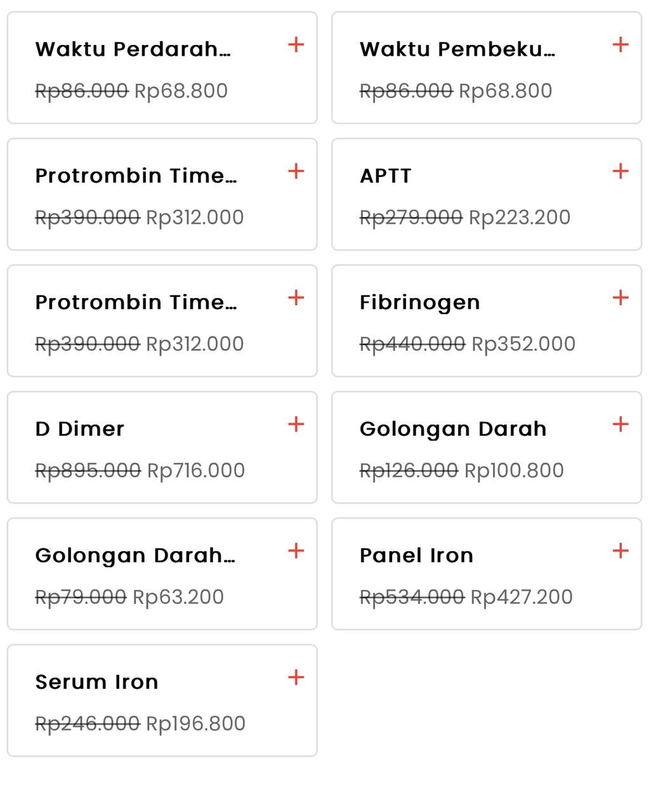Select Serum Iron card title
Viewport: 649px width, 812px height.
coord(97,682)
